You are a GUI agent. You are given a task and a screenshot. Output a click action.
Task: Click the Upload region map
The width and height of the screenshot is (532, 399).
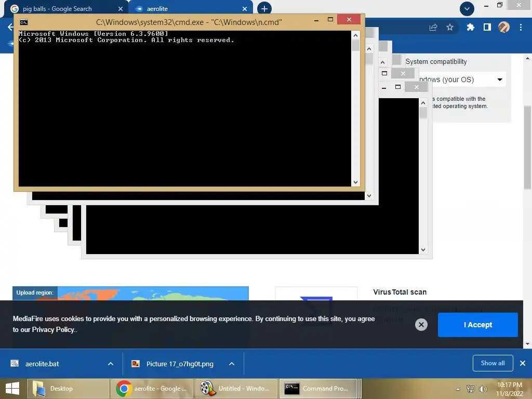click(x=130, y=293)
